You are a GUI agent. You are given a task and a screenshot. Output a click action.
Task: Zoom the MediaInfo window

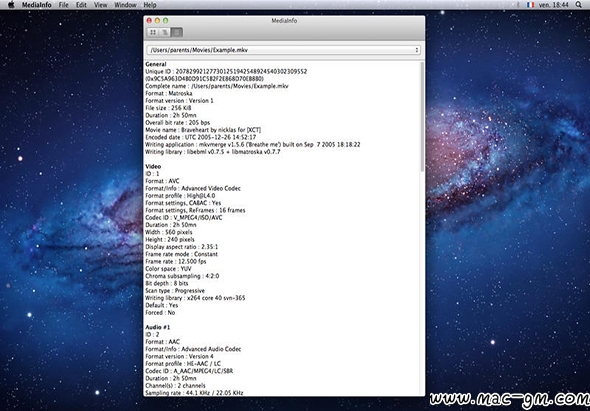166,21
